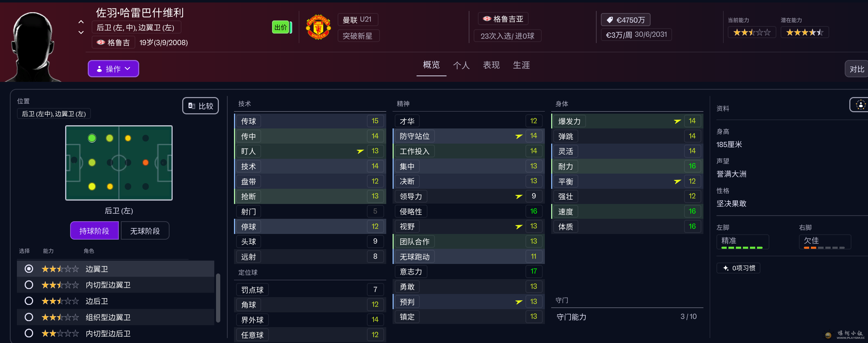Switch to the 个人 tab
Screen dimensions: 868x343
point(461,65)
